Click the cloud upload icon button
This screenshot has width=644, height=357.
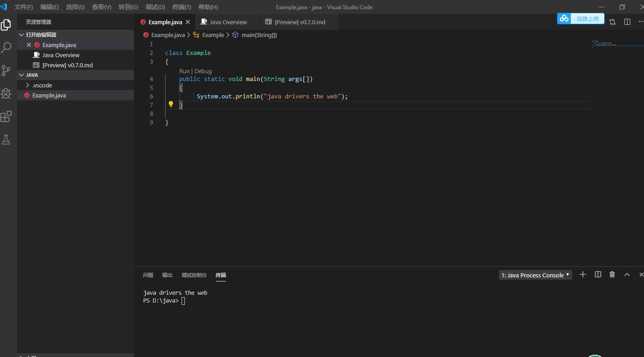point(564,18)
